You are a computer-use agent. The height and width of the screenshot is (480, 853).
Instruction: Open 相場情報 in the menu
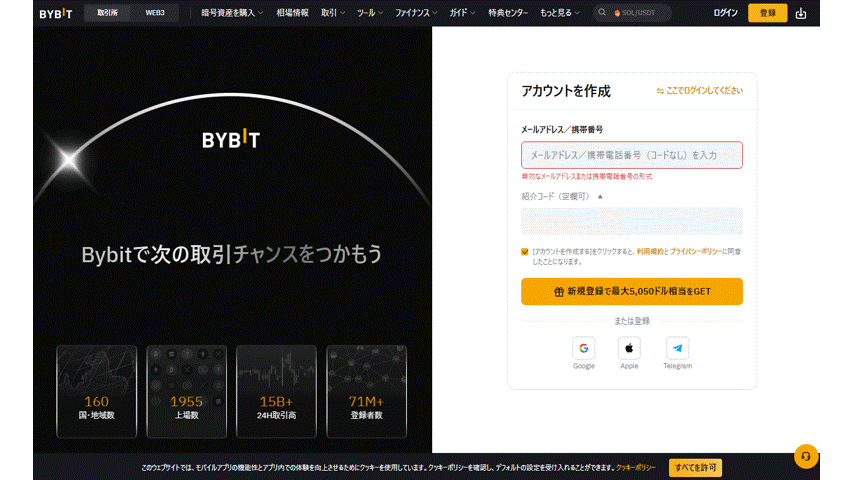coord(292,13)
